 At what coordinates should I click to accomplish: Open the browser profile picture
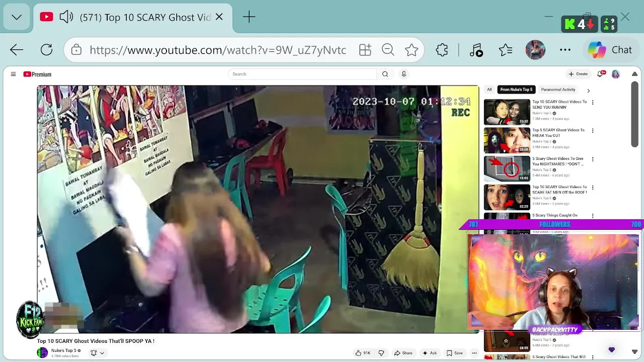tap(535, 50)
